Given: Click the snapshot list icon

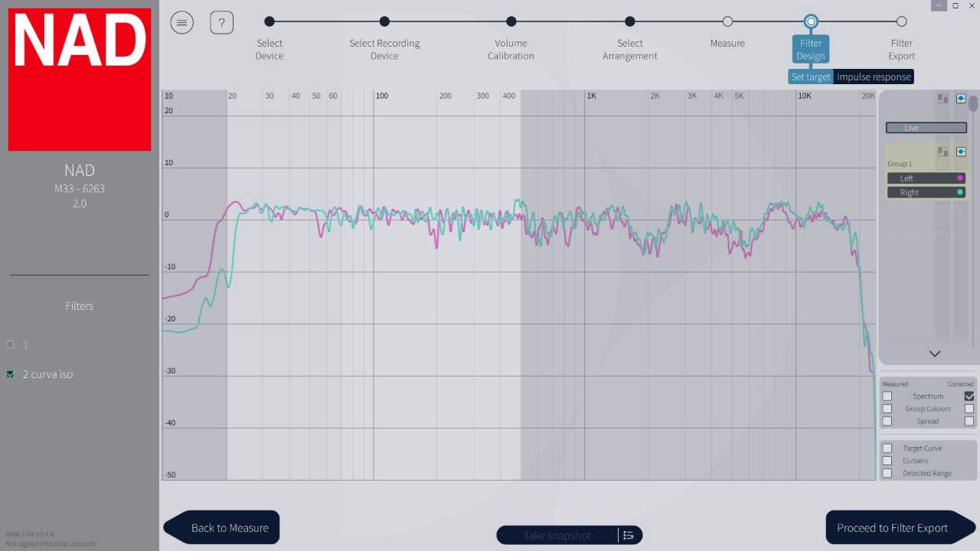Looking at the screenshot, I should click(629, 535).
